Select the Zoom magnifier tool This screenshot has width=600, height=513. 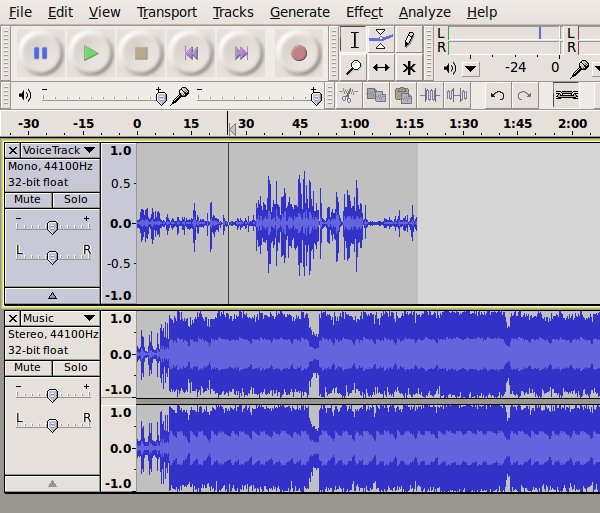tap(354, 67)
